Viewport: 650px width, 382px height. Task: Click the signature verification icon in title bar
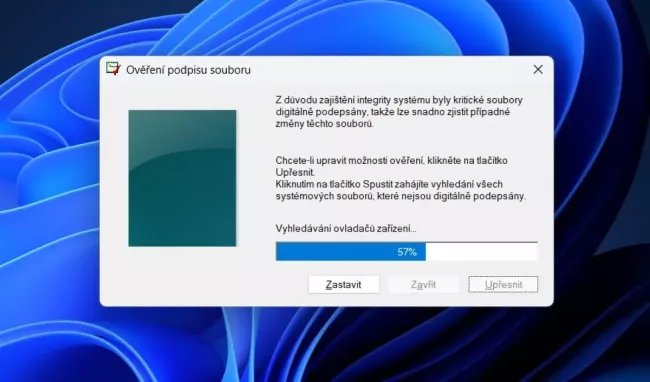[113, 69]
